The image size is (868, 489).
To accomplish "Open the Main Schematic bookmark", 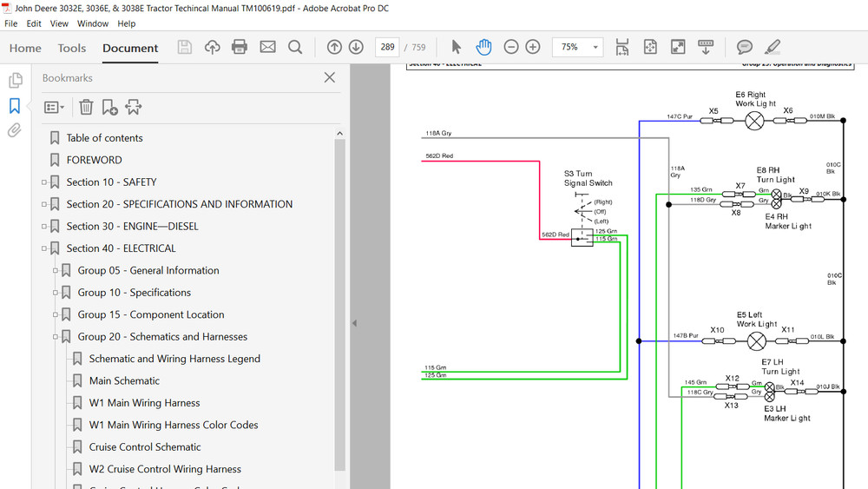I will tap(124, 381).
